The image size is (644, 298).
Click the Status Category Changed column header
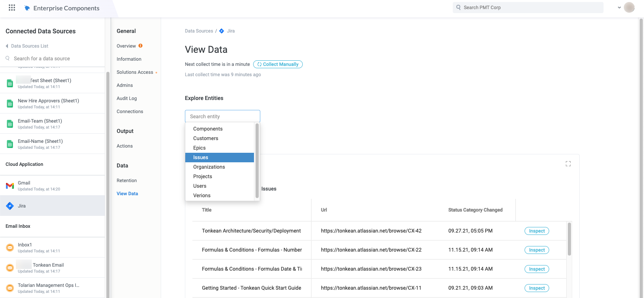click(475, 210)
